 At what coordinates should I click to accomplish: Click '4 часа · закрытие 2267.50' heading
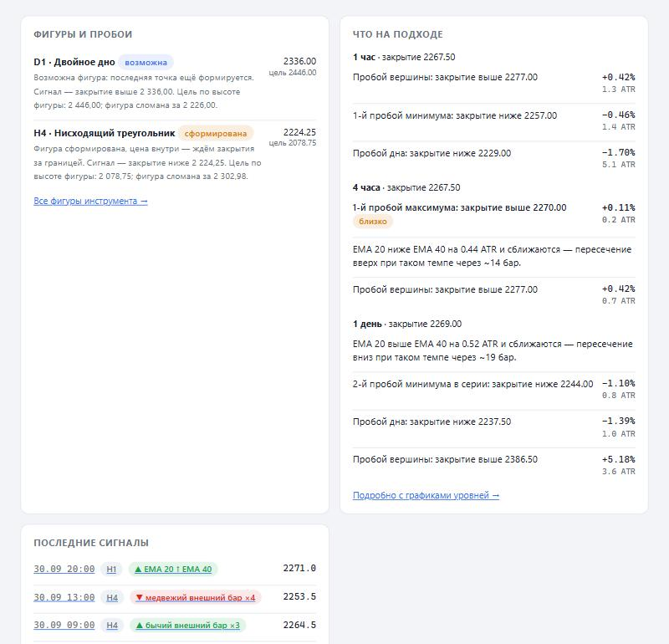[406, 187]
